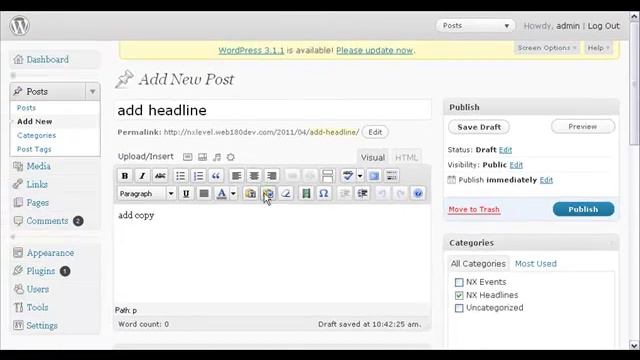
Task: Open the Paragraph format dropdown
Action: pyautogui.click(x=147, y=193)
